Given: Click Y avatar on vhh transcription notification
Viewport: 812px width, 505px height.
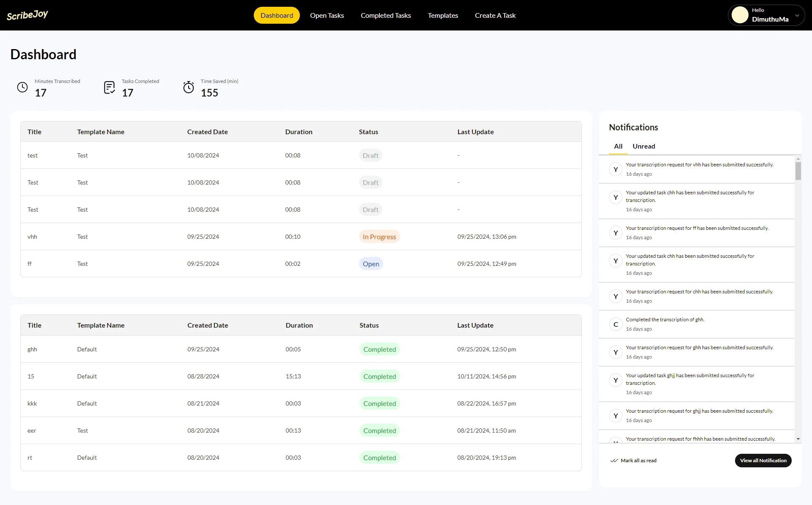Looking at the screenshot, I should pyautogui.click(x=616, y=169).
